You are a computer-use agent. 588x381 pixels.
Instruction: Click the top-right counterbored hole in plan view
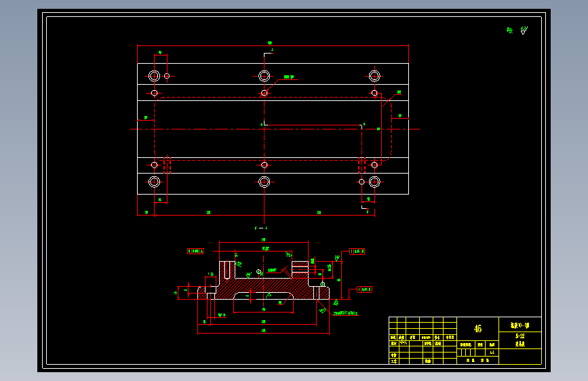(374, 76)
